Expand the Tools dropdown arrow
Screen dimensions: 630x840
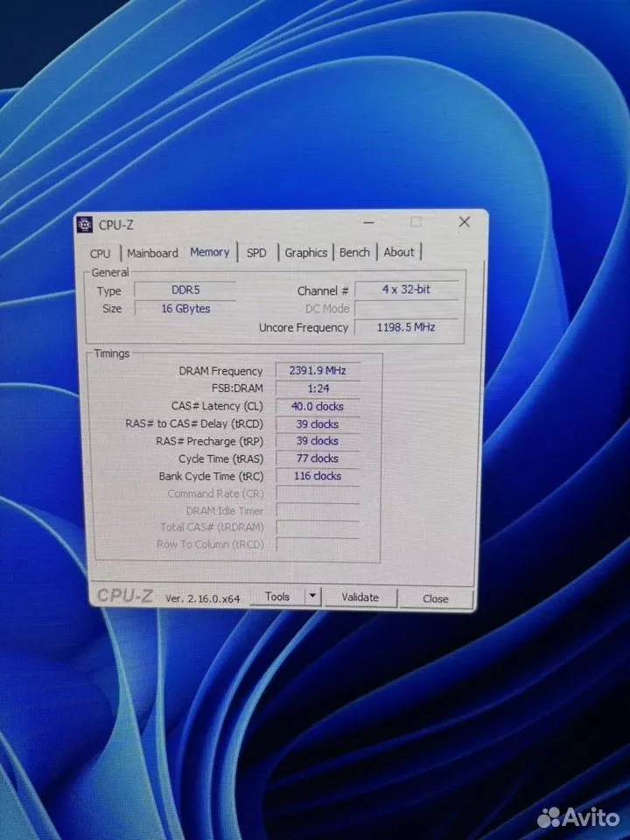click(313, 596)
